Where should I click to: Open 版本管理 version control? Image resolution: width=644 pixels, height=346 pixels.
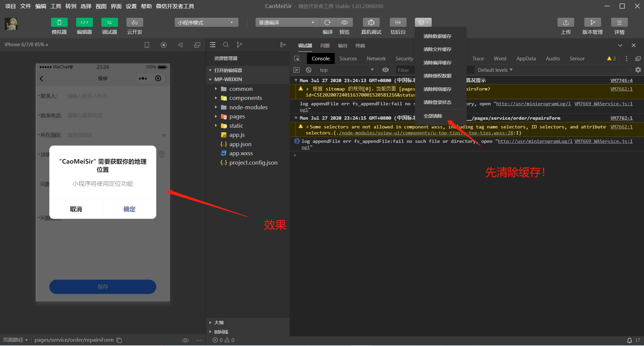pos(592,22)
